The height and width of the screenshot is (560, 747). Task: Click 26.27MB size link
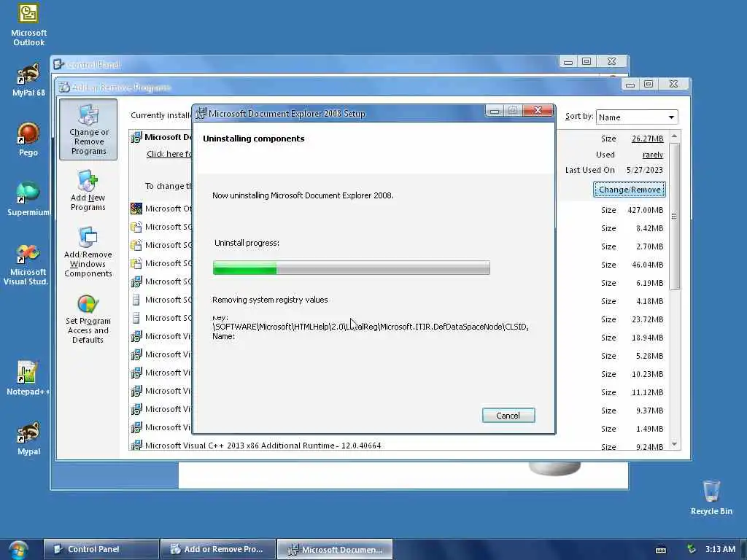tap(648, 139)
